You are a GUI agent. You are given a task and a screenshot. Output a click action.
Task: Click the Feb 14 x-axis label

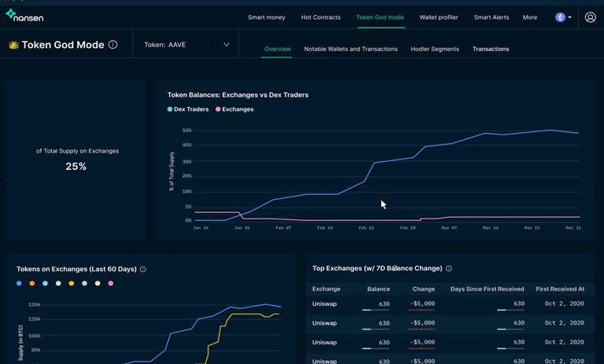click(x=325, y=228)
